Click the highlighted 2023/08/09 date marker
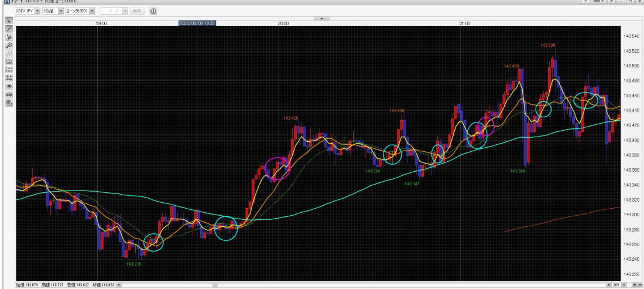644x289 pixels. coord(197,23)
